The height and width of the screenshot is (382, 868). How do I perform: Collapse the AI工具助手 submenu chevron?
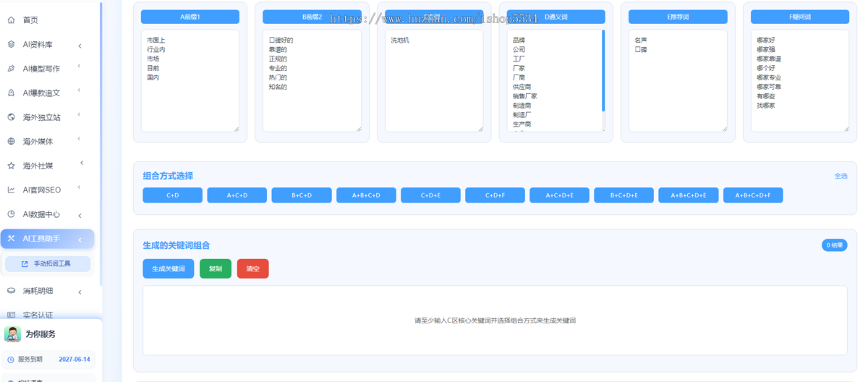tap(80, 239)
